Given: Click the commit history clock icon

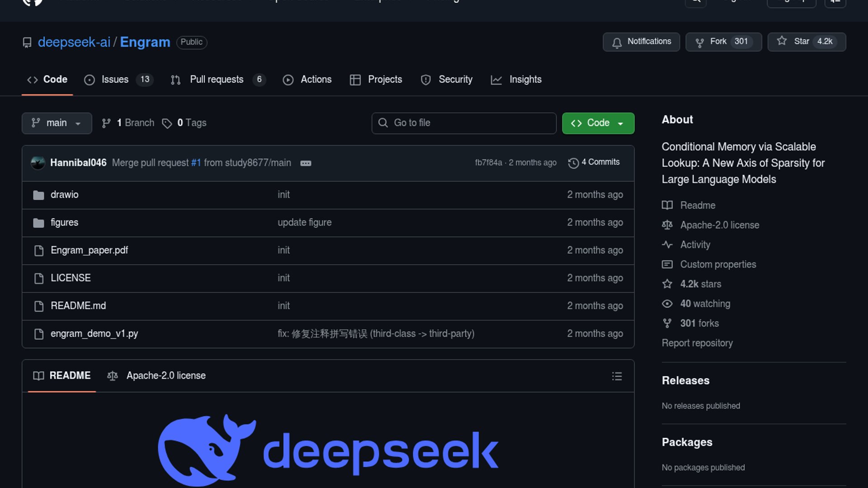Looking at the screenshot, I should [x=573, y=163].
